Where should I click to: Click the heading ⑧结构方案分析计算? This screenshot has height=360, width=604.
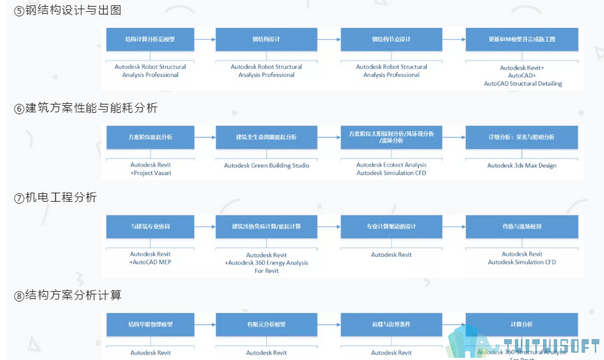click(x=68, y=296)
